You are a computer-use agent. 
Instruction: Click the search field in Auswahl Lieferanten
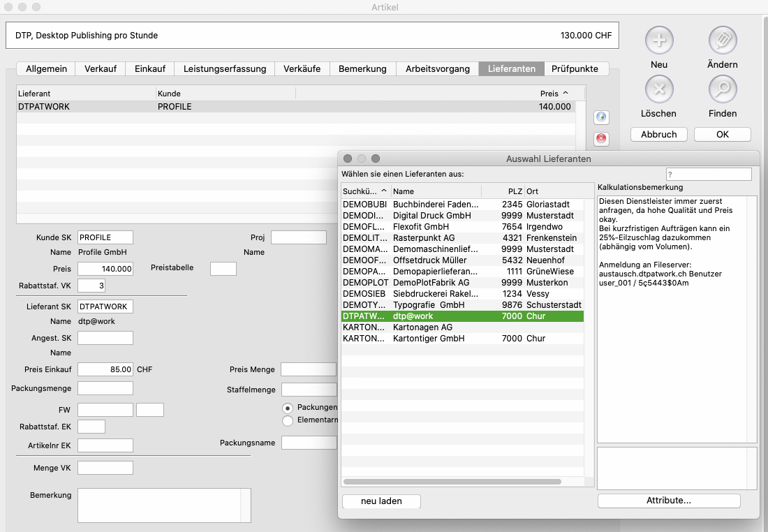point(708,175)
